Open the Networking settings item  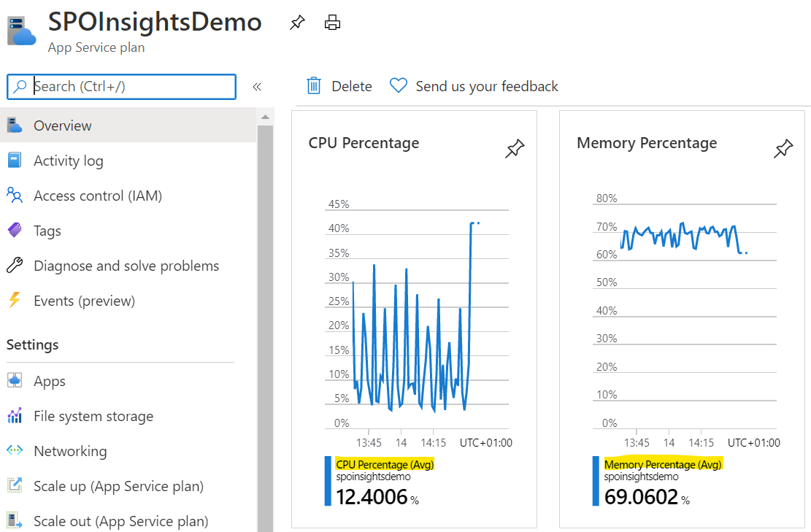pyautogui.click(x=128, y=451)
